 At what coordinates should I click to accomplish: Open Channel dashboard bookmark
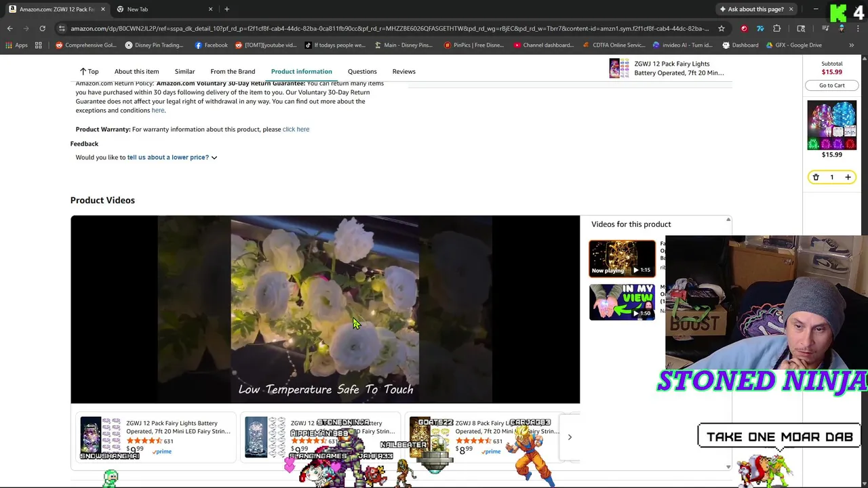tap(543, 45)
